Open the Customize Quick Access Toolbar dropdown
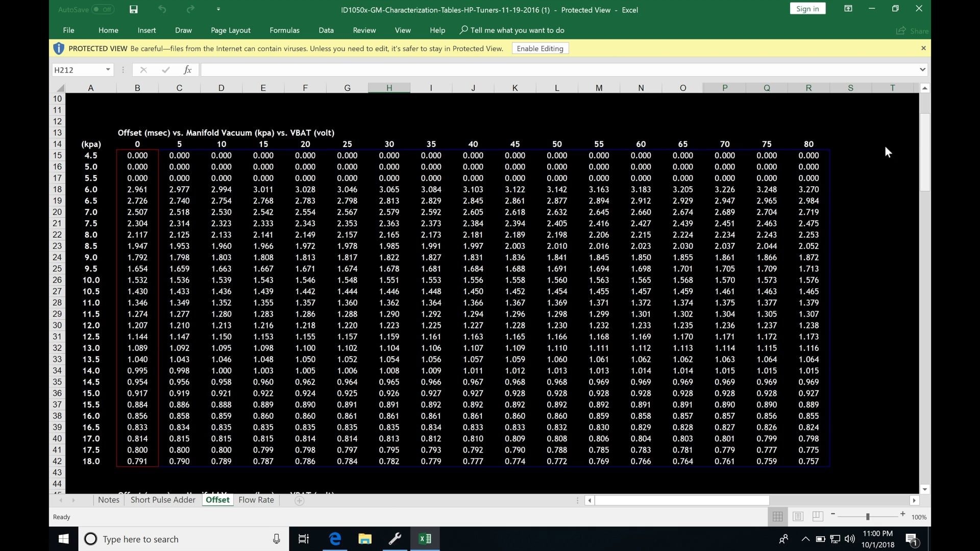 [218, 9]
